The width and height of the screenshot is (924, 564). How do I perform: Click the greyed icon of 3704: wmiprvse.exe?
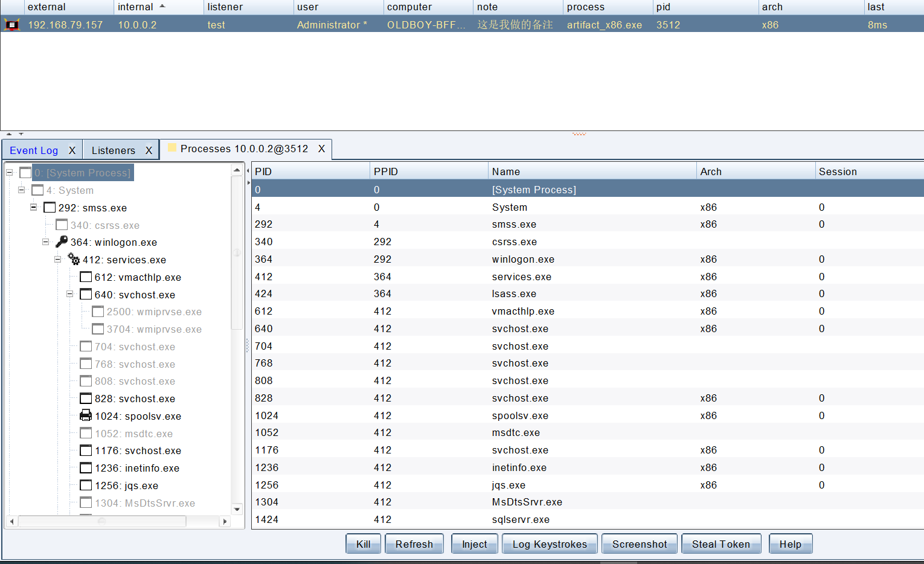point(98,328)
